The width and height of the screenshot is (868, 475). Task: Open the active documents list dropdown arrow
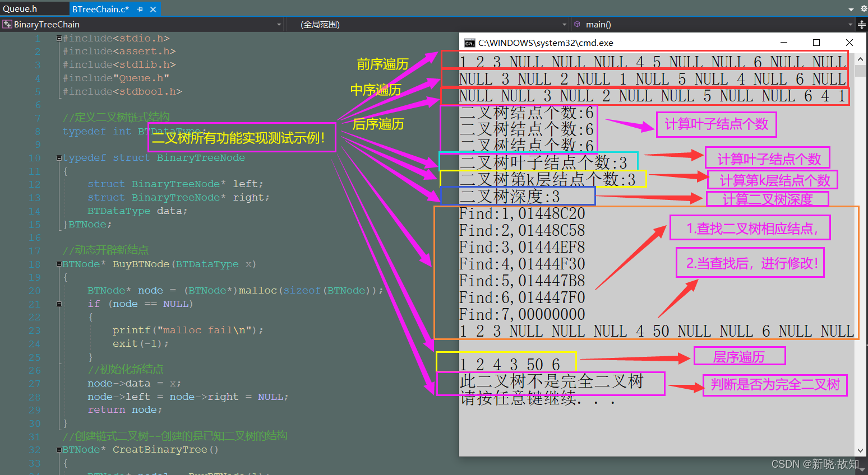tap(851, 10)
